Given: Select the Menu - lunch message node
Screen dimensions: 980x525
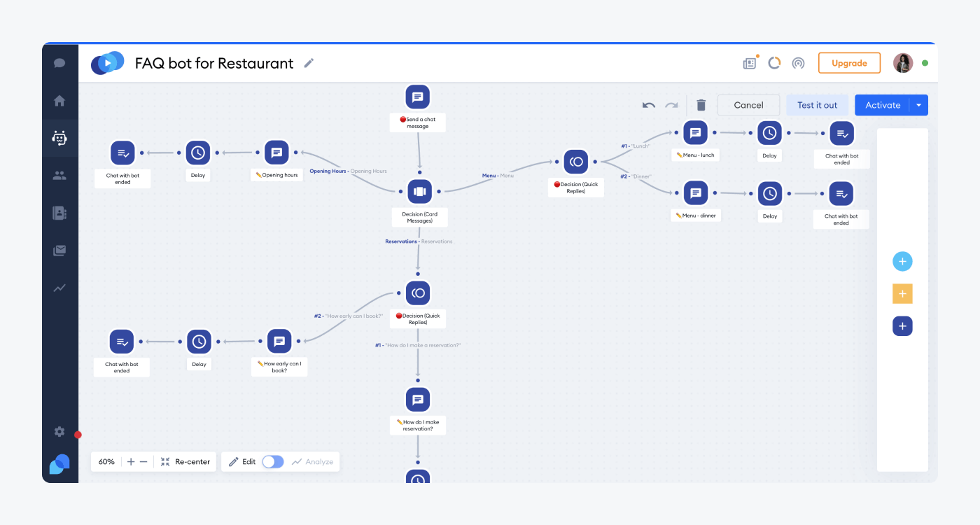Looking at the screenshot, I should coord(696,132).
